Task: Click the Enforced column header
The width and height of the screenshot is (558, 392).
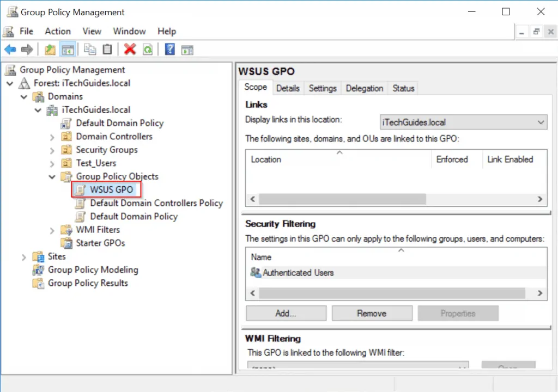Action: point(452,160)
